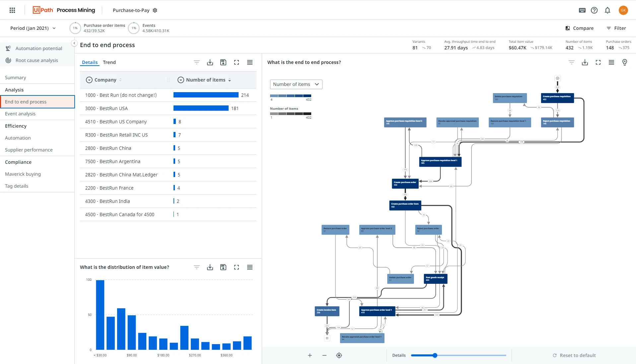Open item value distribution options menu
Image resolution: width=636 pixels, height=364 pixels.
(x=250, y=267)
